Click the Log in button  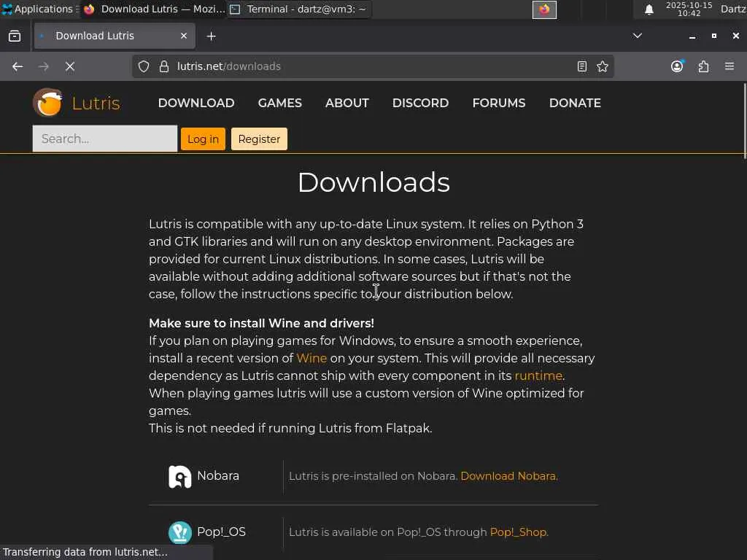click(x=203, y=139)
